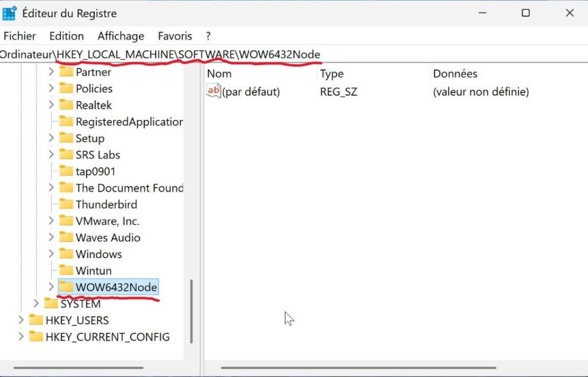Click the Thunderbird key folder icon
588x377 pixels.
(x=67, y=204)
